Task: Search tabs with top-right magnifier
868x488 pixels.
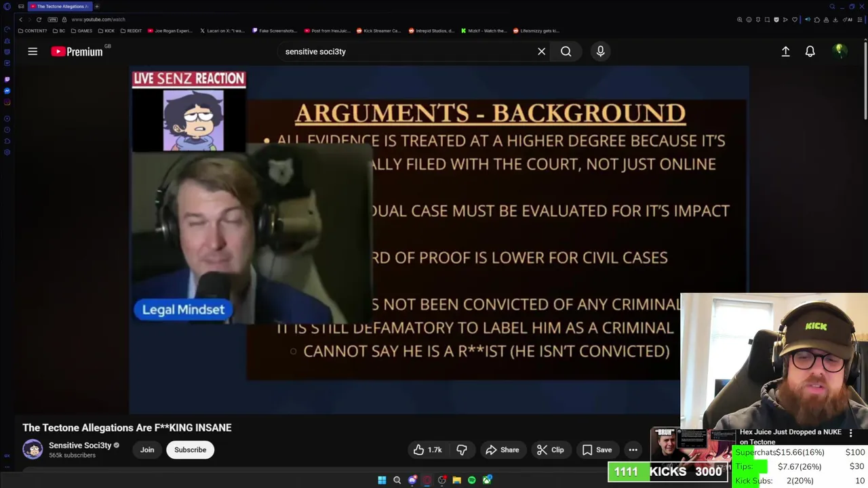Action: coord(832,6)
